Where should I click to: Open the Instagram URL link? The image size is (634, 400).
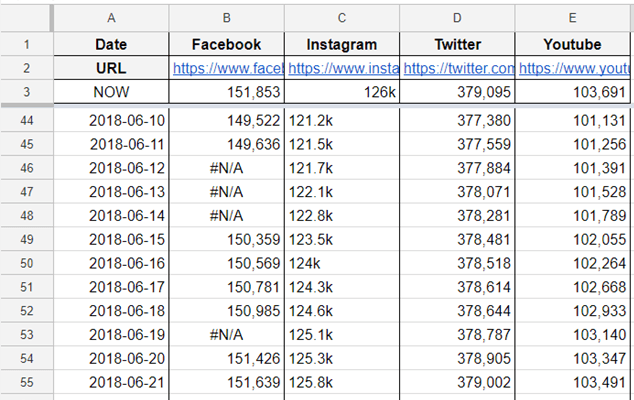point(342,68)
